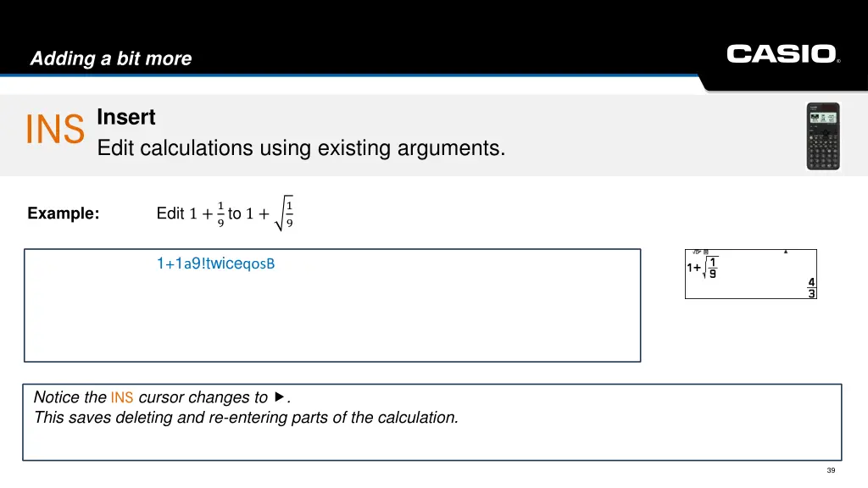This screenshot has height=488, width=868.
Task: Click the CASIO logo
Action: click(x=782, y=54)
